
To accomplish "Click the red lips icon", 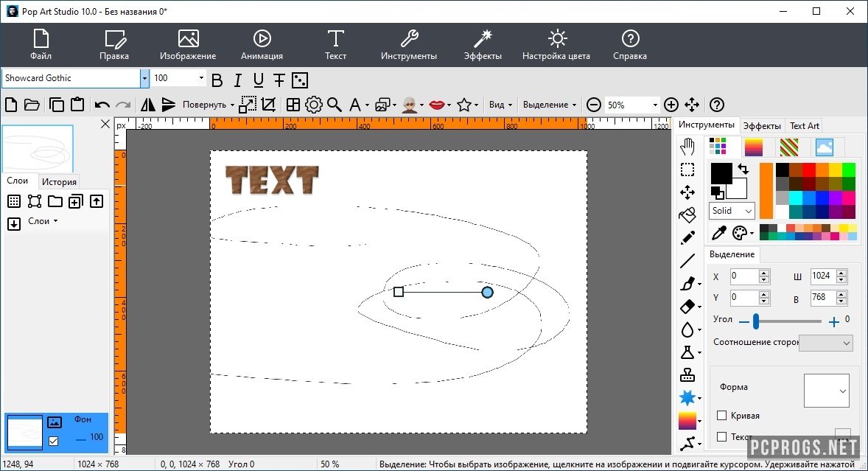I will point(437,105).
